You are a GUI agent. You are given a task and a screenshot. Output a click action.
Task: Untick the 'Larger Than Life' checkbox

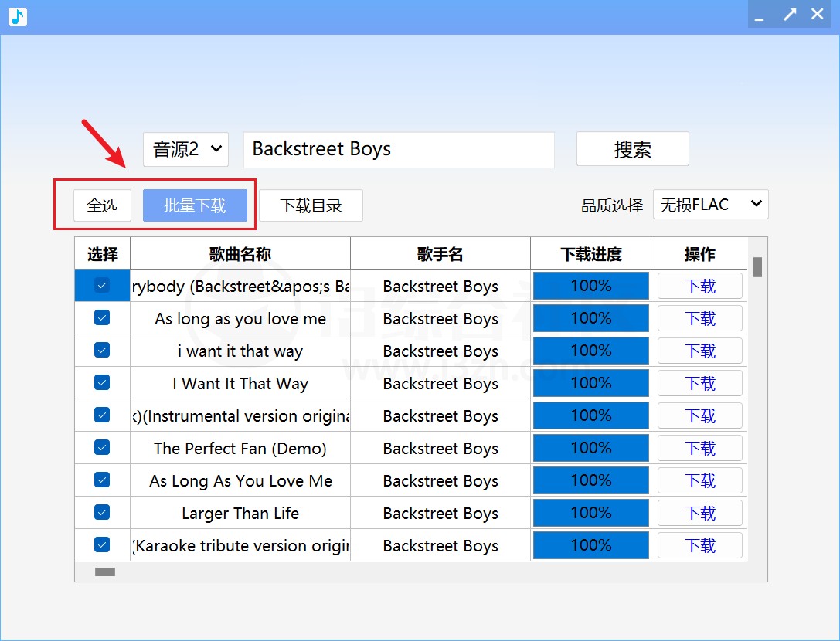[x=102, y=513]
